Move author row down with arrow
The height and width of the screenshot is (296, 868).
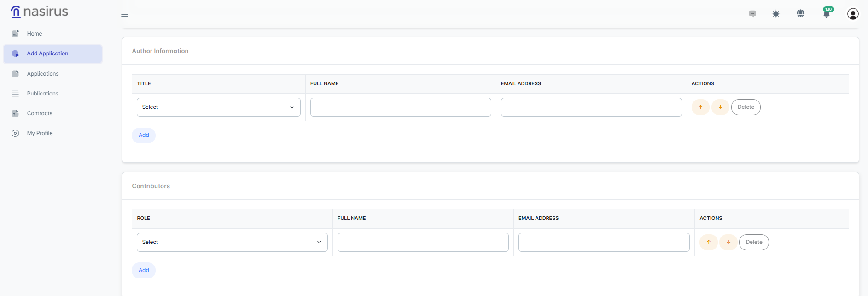pyautogui.click(x=720, y=107)
